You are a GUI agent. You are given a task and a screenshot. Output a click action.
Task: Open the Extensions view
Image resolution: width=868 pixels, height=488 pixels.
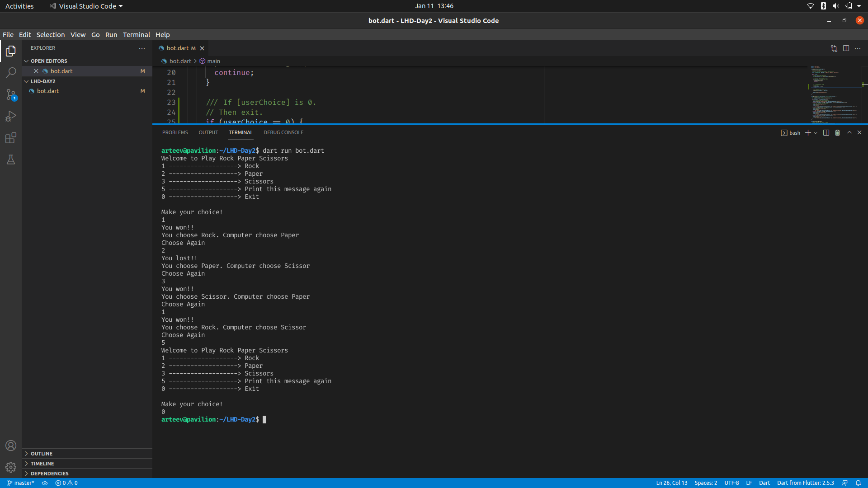click(11, 138)
